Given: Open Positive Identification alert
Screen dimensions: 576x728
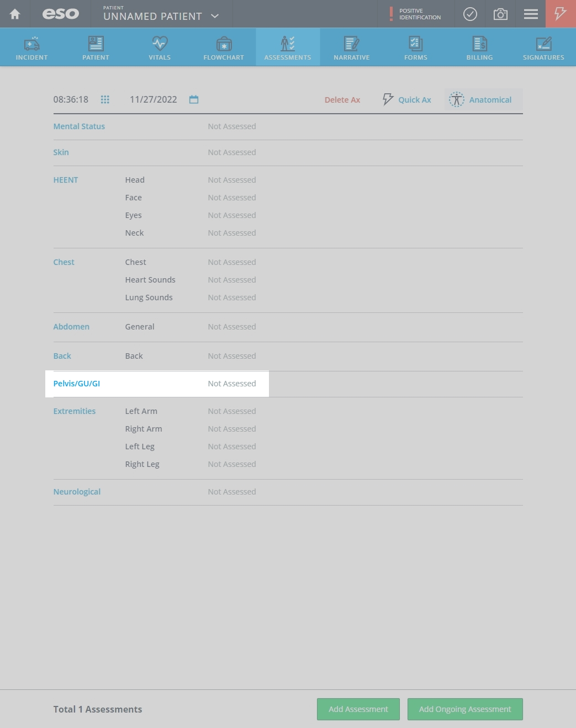Looking at the screenshot, I should pyautogui.click(x=416, y=14).
